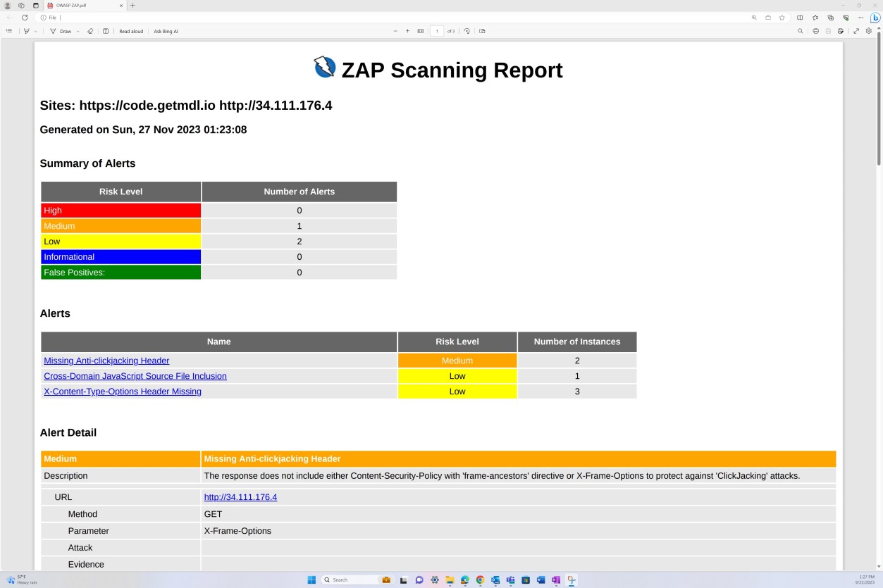Open the table of contents in the PDF viewer
This screenshot has width=883, height=588.
point(9,30)
